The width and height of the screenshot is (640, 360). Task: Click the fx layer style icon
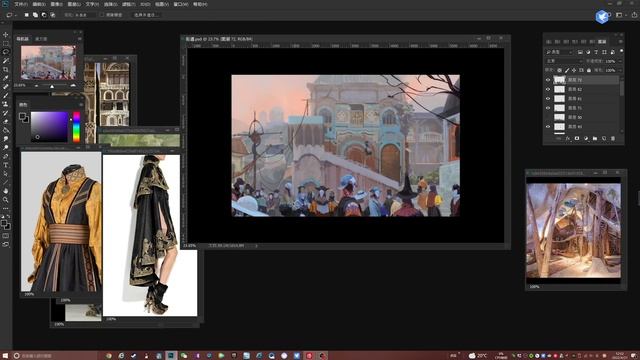pos(568,138)
